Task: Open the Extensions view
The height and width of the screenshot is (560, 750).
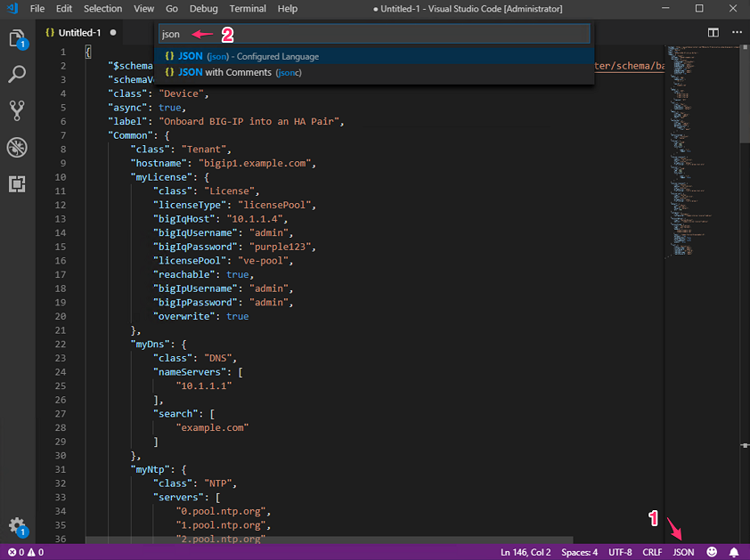Action: (x=17, y=184)
